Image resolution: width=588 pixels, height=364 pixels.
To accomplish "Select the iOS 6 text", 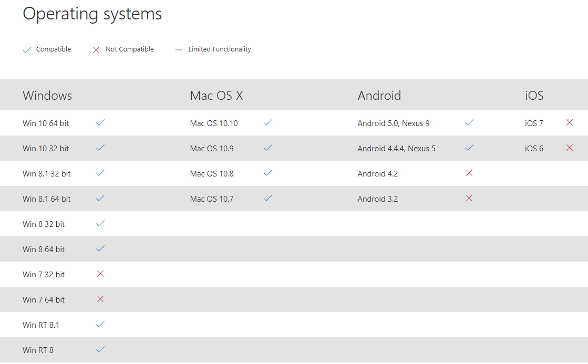I will point(534,149).
